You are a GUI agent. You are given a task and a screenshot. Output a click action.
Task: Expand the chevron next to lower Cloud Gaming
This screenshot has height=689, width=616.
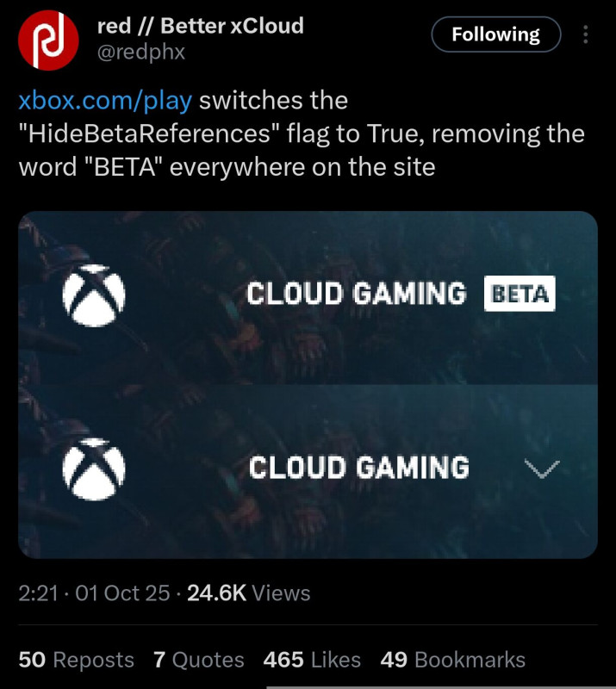[542, 469]
